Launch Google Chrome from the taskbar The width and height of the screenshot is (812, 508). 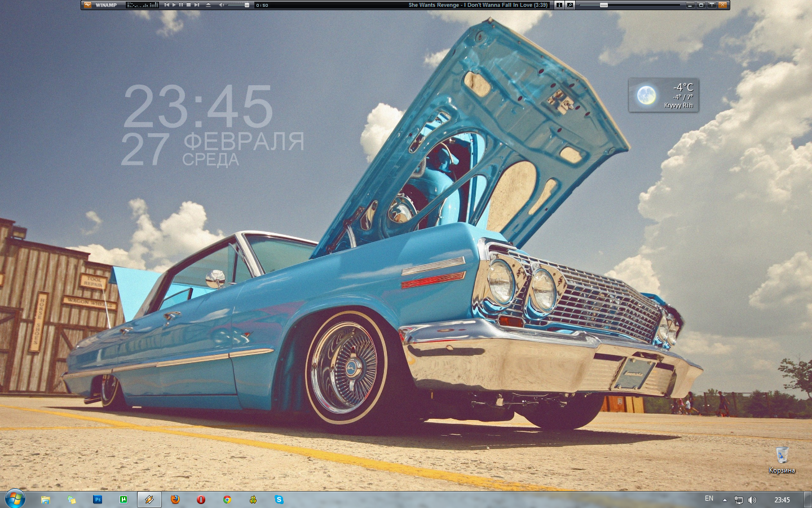(x=227, y=500)
